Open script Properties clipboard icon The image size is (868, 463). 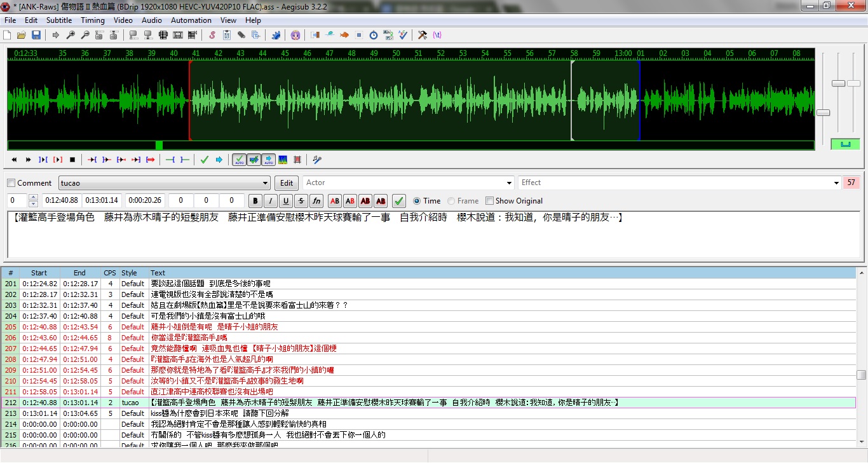point(227,35)
